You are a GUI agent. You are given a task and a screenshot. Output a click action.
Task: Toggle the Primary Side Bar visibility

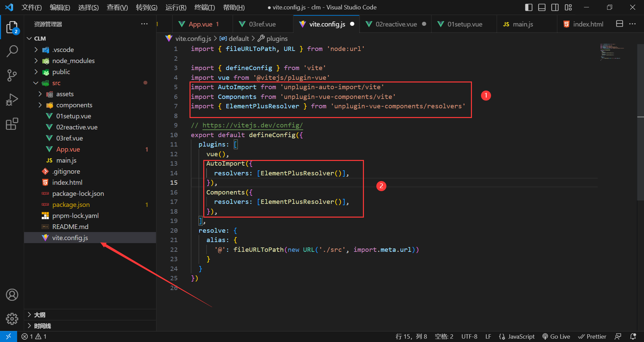point(528,7)
